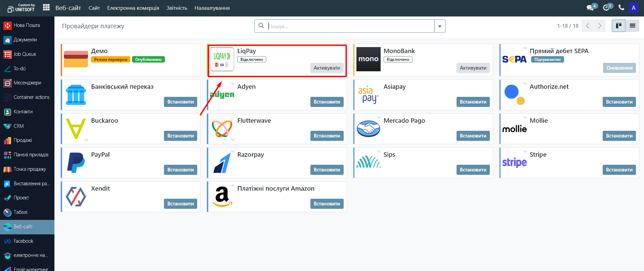Viewport: 644px width, 271px height.
Task: Open the Налаштування menu
Action: pyautogui.click(x=212, y=8)
